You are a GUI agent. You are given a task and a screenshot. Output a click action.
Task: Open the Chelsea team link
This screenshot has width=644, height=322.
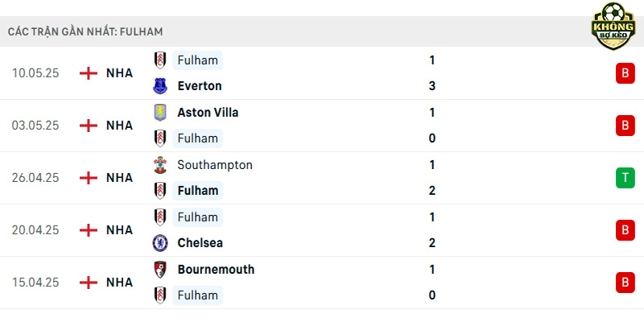[200, 243]
